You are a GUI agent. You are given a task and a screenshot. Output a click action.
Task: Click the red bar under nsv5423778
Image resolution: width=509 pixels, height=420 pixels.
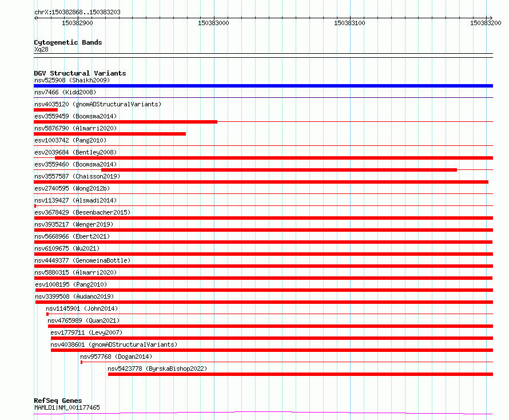click(301, 374)
